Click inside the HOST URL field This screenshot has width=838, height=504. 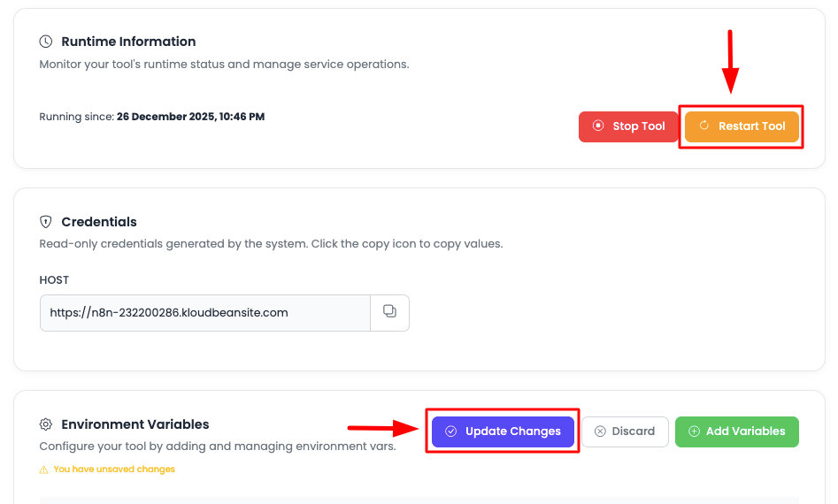coord(204,313)
